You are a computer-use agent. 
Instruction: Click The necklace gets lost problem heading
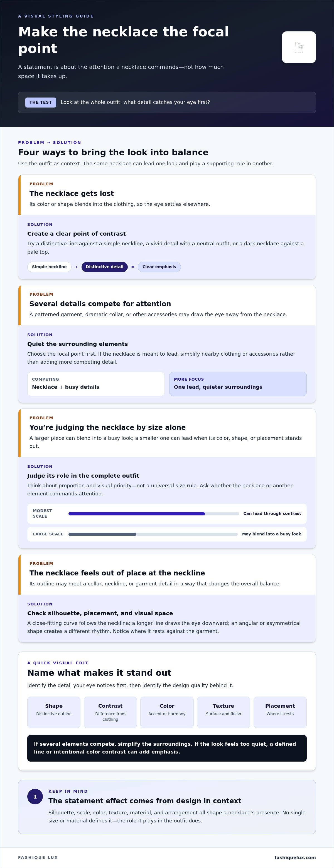coord(72,193)
